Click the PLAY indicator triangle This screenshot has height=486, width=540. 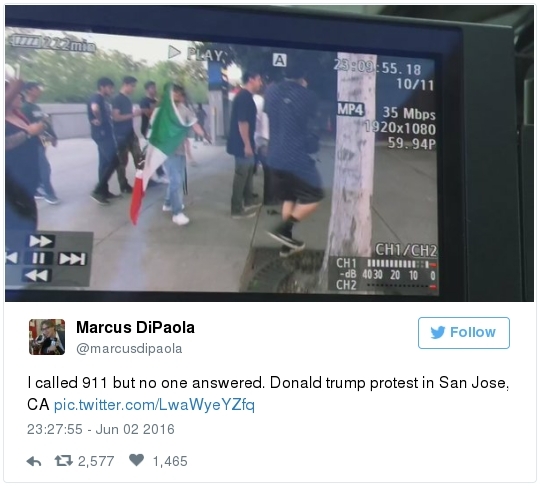pos(174,52)
